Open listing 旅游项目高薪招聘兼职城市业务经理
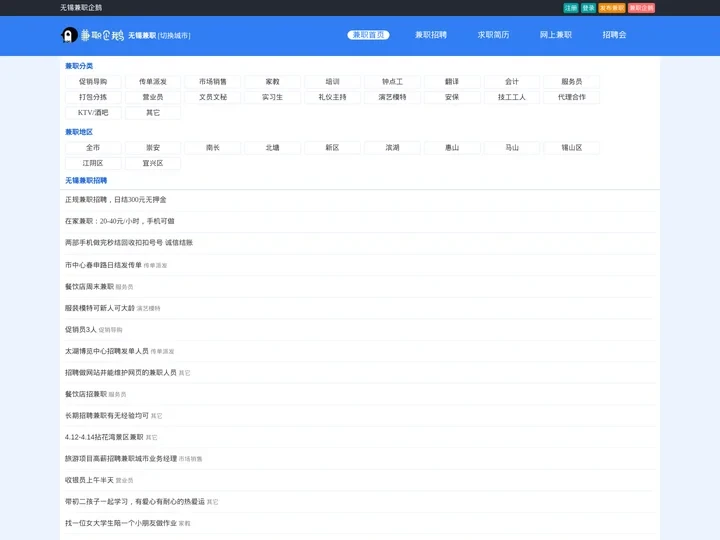The image size is (720, 540). pyautogui.click(x=121, y=459)
